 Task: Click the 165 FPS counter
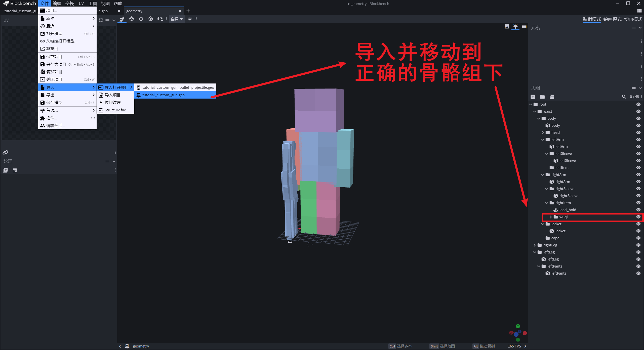pyautogui.click(x=514, y=346)
